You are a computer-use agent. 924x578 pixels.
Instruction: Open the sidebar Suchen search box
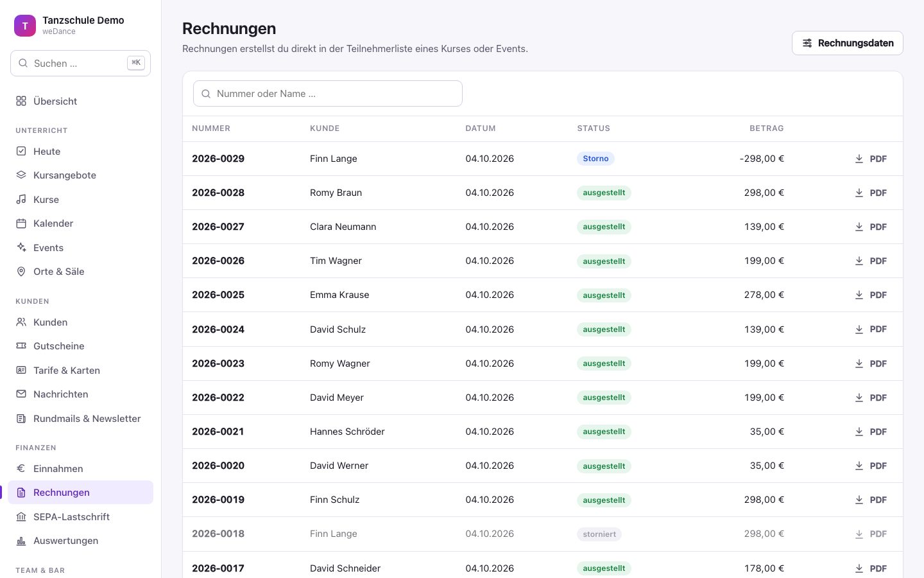80,64
